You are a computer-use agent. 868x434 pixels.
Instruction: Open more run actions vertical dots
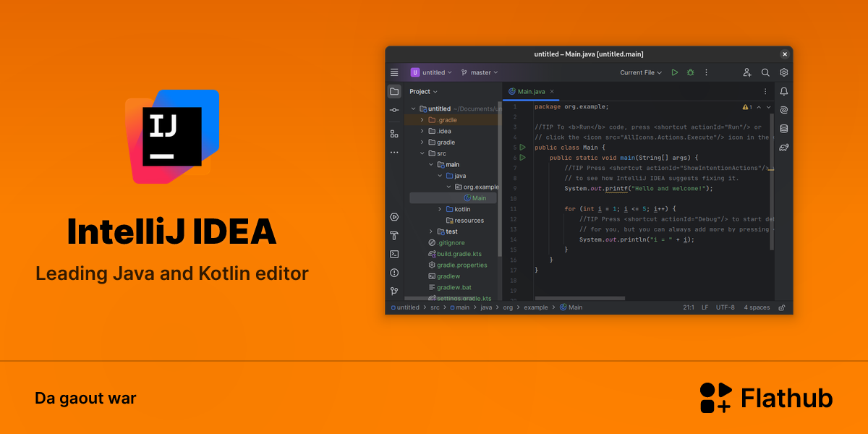707,72
